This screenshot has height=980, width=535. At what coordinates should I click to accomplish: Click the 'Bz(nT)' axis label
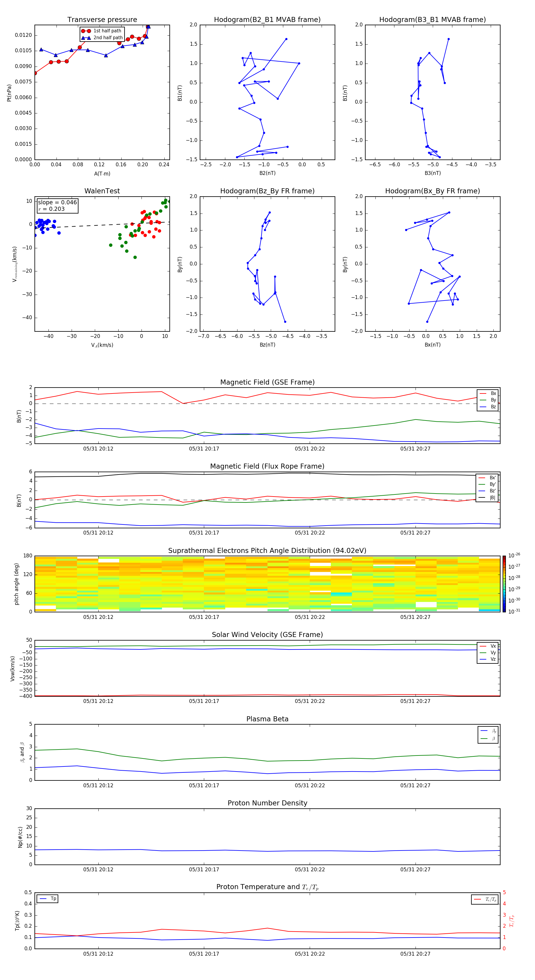tap(267, 345)
